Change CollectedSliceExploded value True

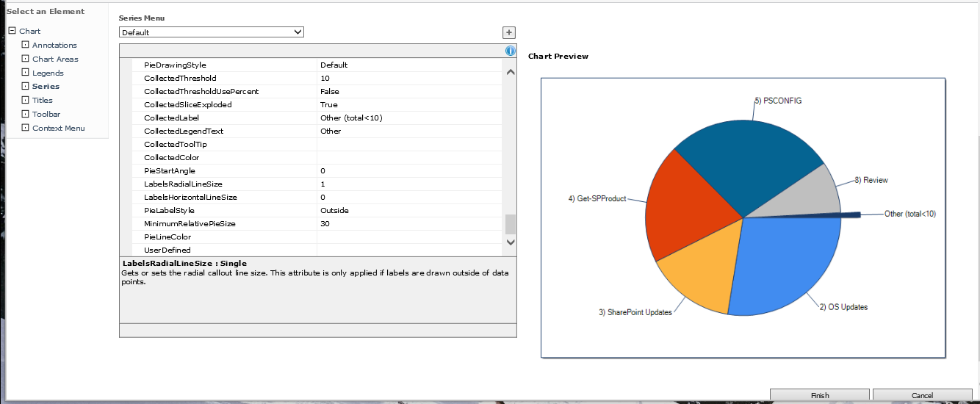409,104
